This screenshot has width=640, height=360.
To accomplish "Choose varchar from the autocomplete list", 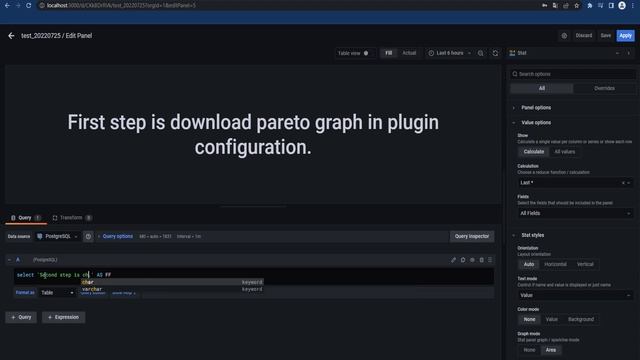I will 172,289.
